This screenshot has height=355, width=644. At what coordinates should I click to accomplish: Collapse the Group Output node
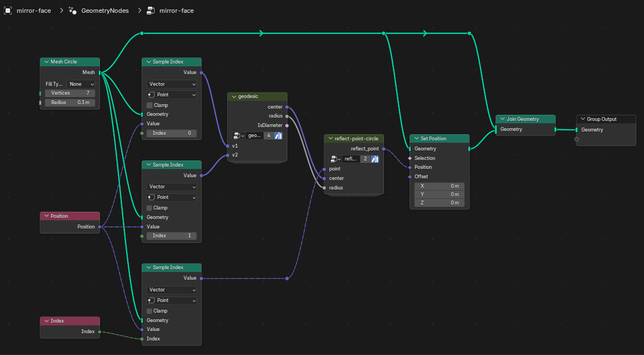(583, 119)
